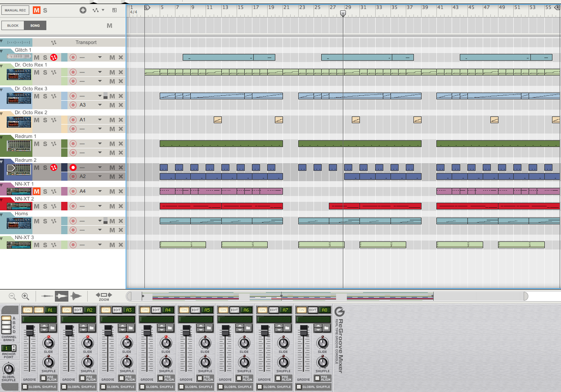This screenshot has height=392, width=561.
Task: Click the global solo S indicator at top
Action: 45,10
